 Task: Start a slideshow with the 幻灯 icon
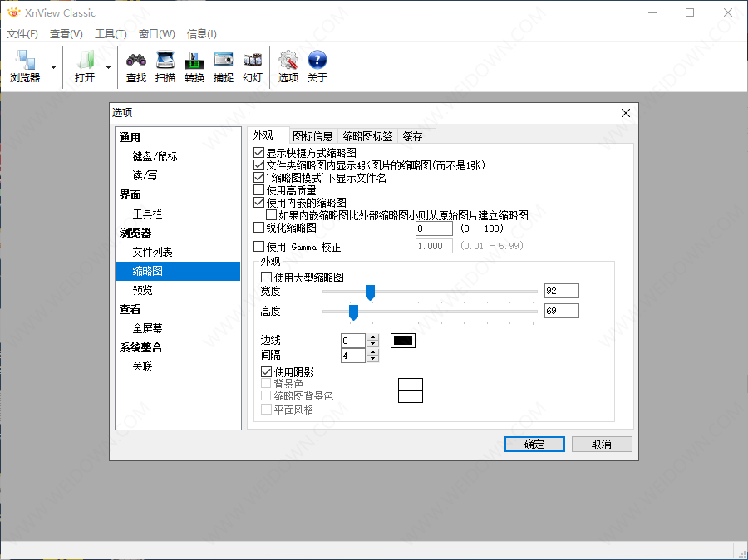click(x=252, y=65)
